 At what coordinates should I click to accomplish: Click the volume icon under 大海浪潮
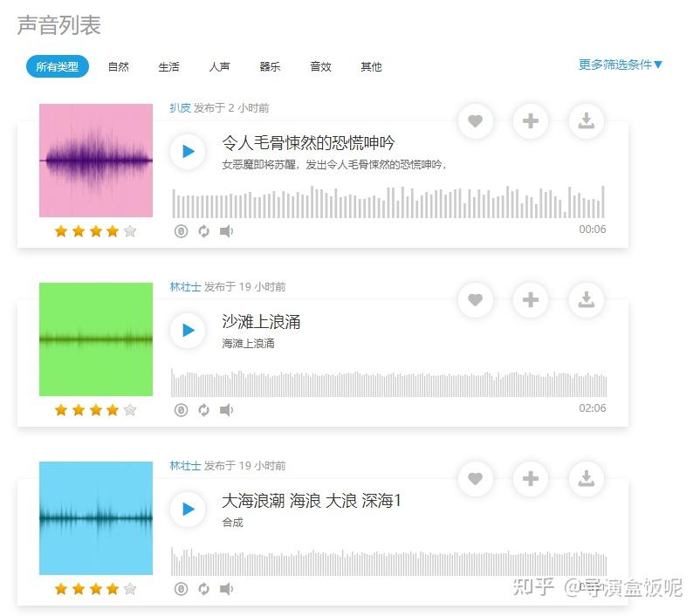pos(227,588)
